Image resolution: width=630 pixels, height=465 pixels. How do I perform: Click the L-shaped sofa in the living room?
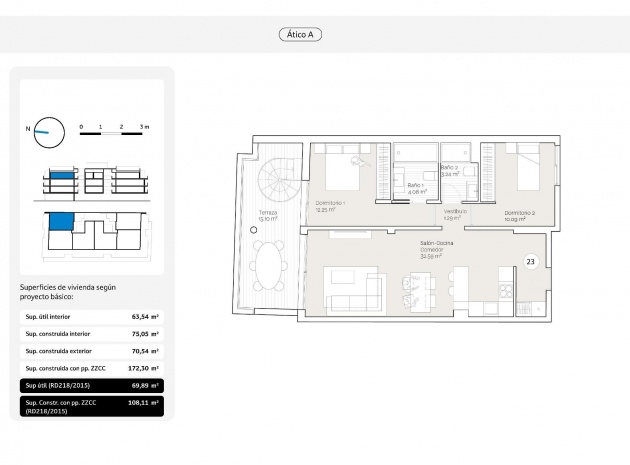pyautogui.click(x=349, y=291)
